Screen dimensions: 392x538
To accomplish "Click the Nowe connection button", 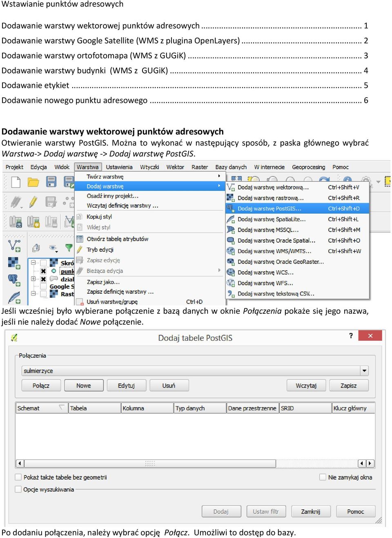I will (84, 386).
